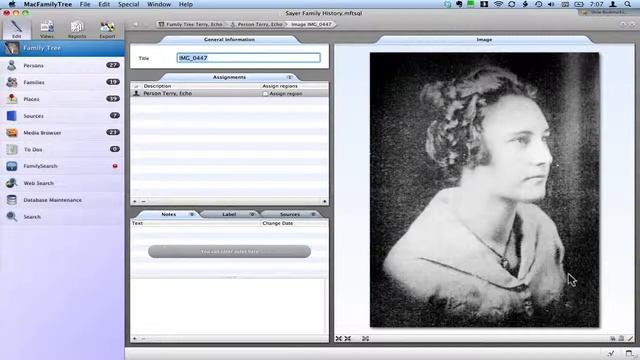Image resolution: width=640 pixels, height=360 pixels.
Task: Select the Edit mode toolbar icon
Action: [16, 29]
